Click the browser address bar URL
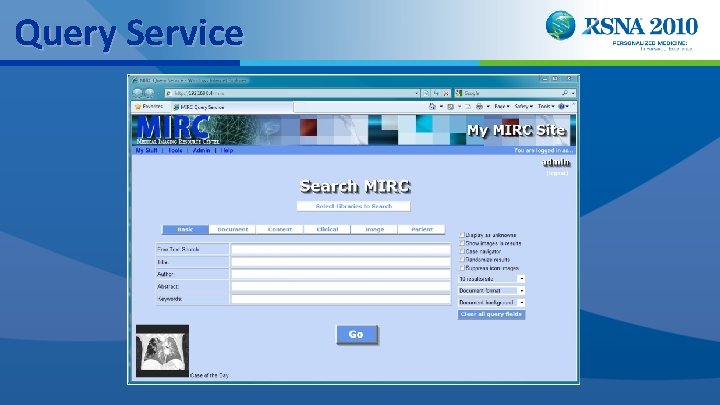The width and height of the screenshot is (720, 405). pyautogui.click(x=289, y=93)
